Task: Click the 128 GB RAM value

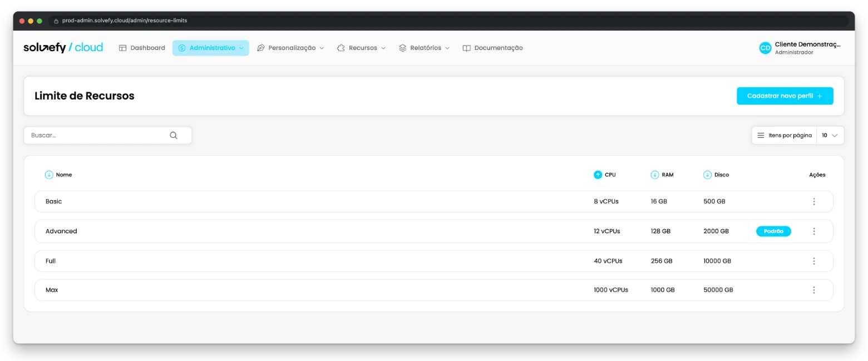Action: coord(660,231)
